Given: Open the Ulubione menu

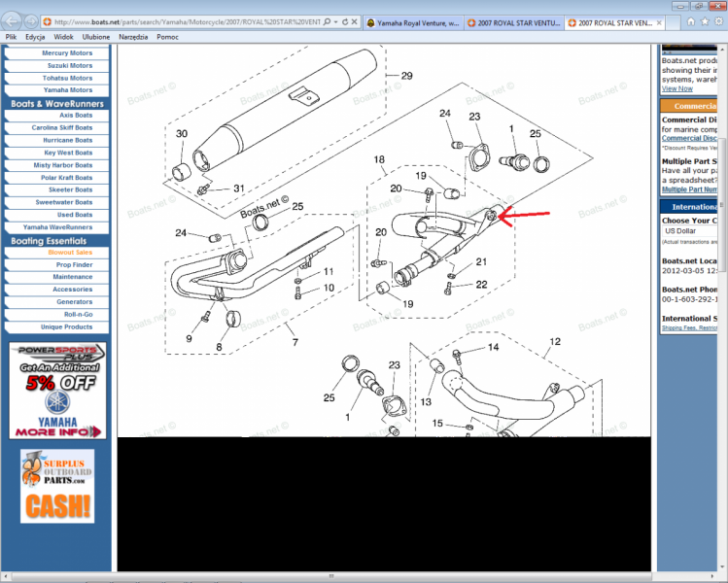Looking at the screenshot, I should [95, 37].
